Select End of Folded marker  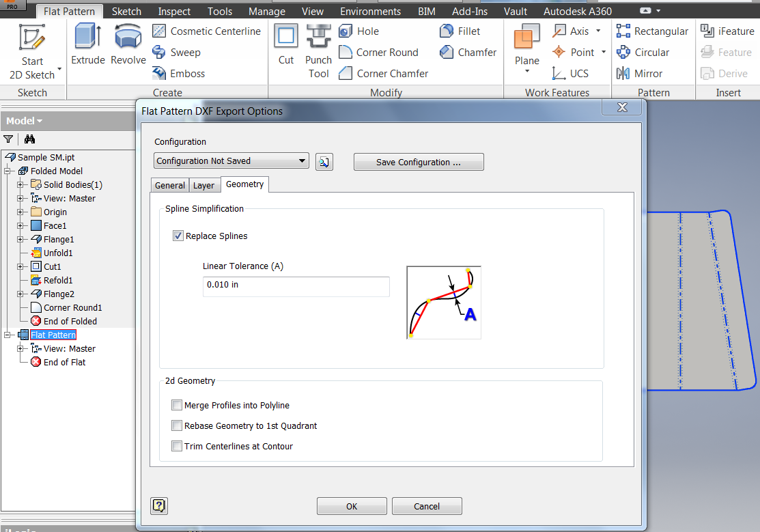click(x=70, y=321)
